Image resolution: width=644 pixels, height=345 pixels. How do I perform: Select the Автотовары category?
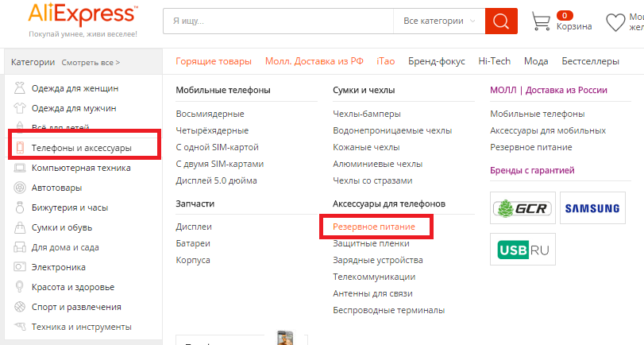56,188
